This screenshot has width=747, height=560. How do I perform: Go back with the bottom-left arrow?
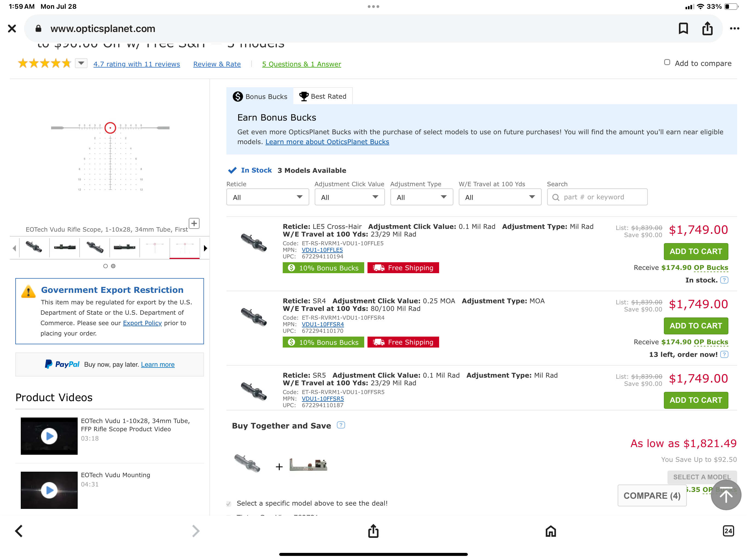pyautogui.click(x=19, y=531)
